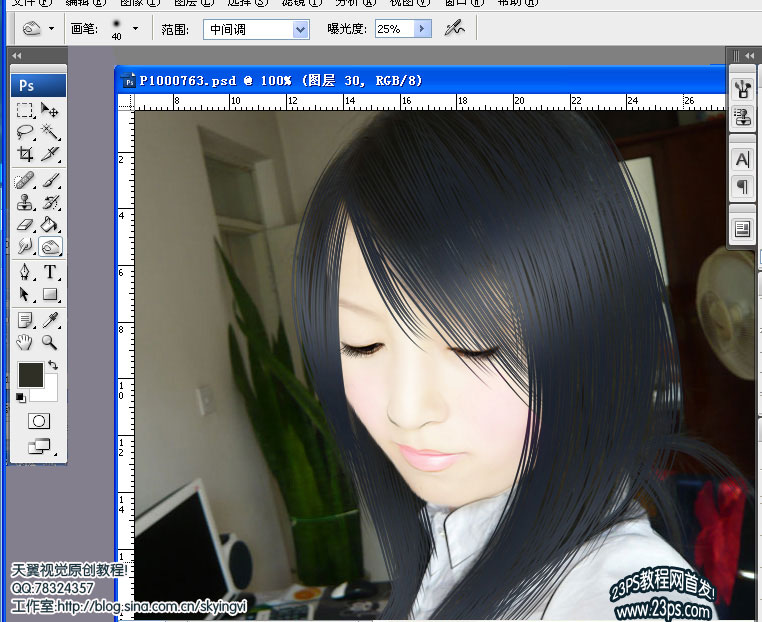Select the Paint Bucket tool

pyautogui.click(x=50, y=225)
